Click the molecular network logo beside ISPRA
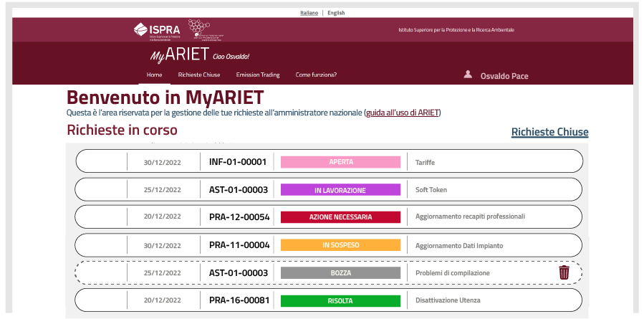Viewport: 644px width, 319px height. 206,29
